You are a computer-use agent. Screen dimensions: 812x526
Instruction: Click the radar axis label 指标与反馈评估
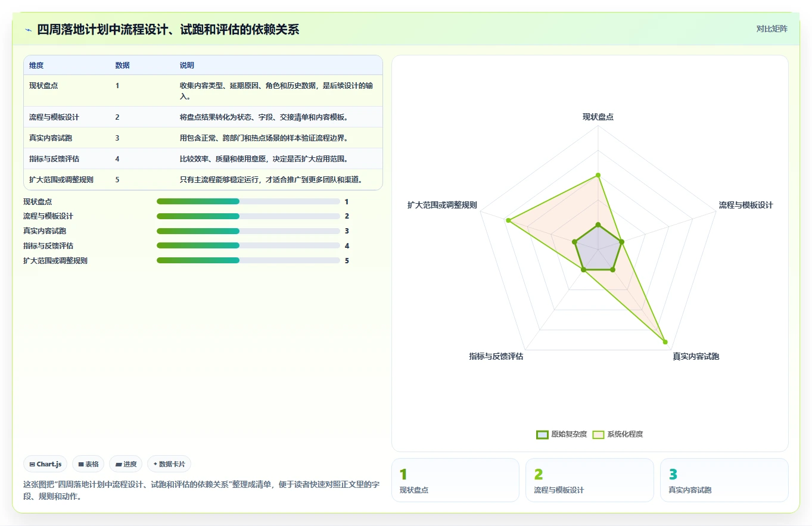point(496,356)
